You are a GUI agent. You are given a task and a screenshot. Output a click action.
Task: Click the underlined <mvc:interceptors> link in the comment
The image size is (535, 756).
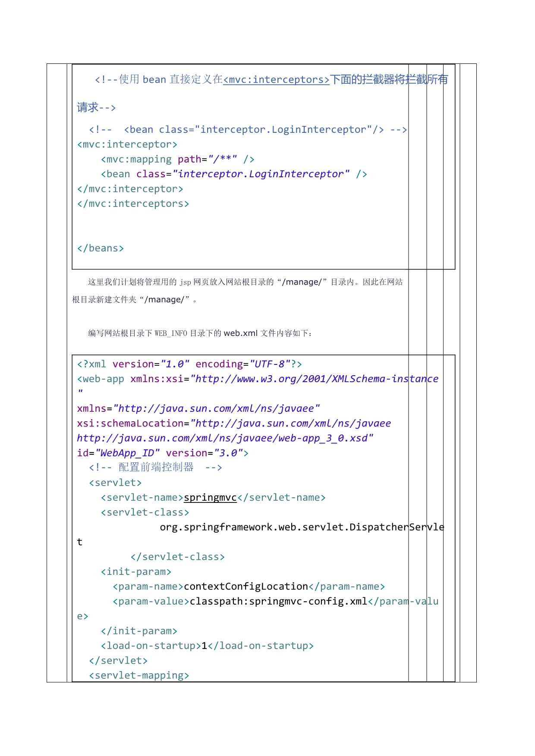tap(276, 80)
